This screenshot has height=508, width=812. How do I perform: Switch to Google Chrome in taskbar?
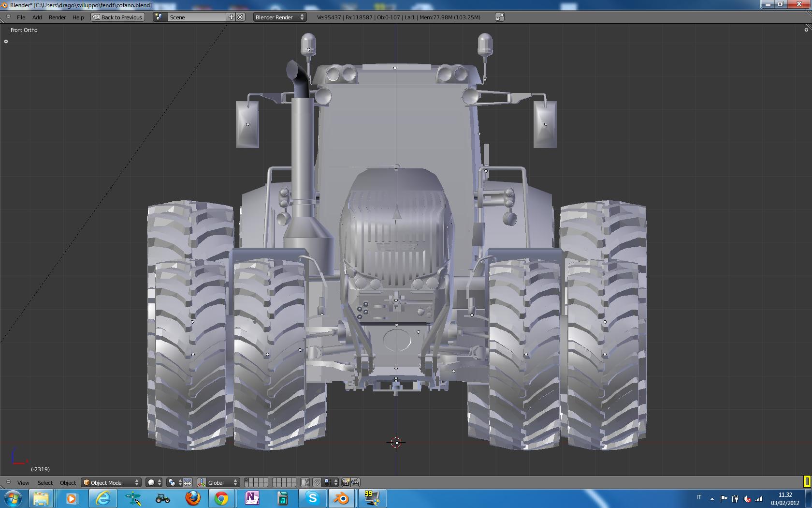click(x=221, y=498)
